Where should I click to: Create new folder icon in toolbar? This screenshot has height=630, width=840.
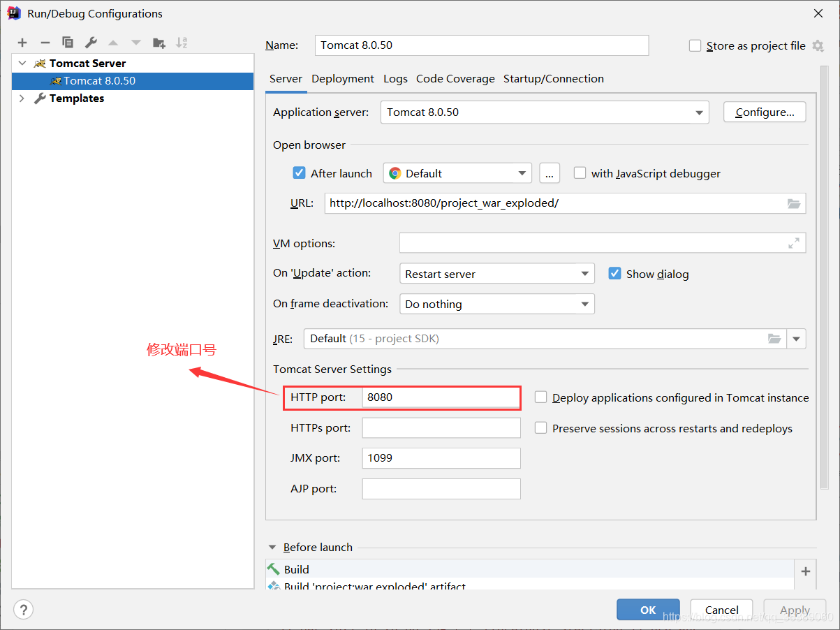[x=159, y=43]
